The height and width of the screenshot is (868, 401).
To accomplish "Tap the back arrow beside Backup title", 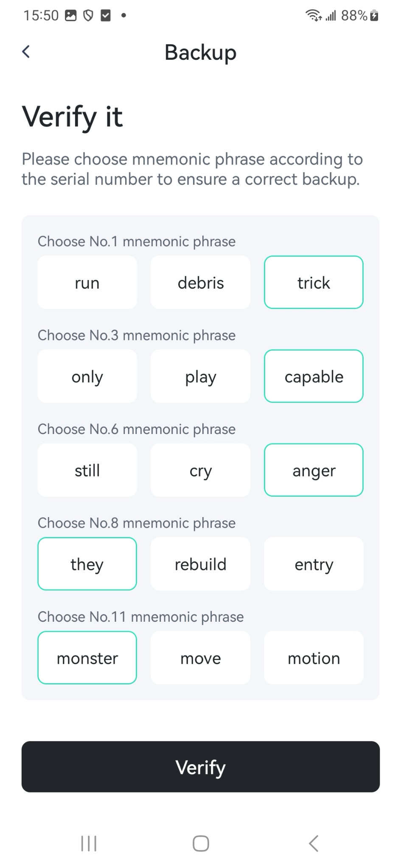I will tap(26, 52).
